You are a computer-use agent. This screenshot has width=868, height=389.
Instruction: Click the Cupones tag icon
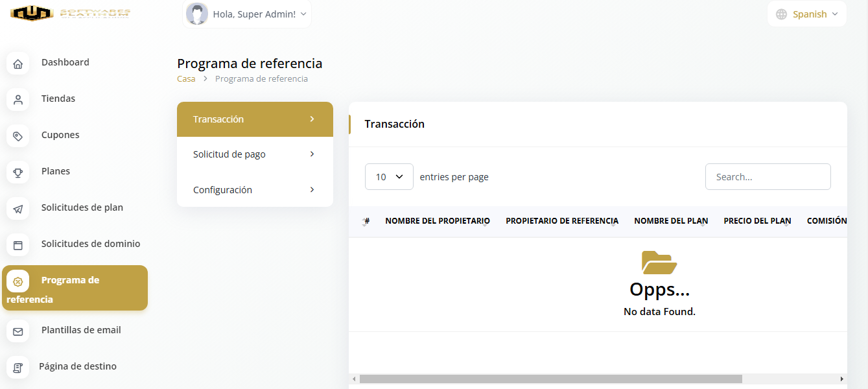(18, 136)
